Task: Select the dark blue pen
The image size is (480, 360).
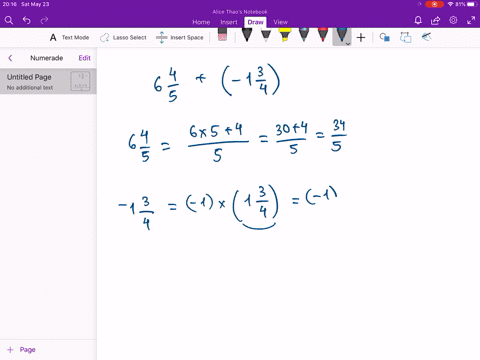Action: pyautogui.click(x=342, y=36)
